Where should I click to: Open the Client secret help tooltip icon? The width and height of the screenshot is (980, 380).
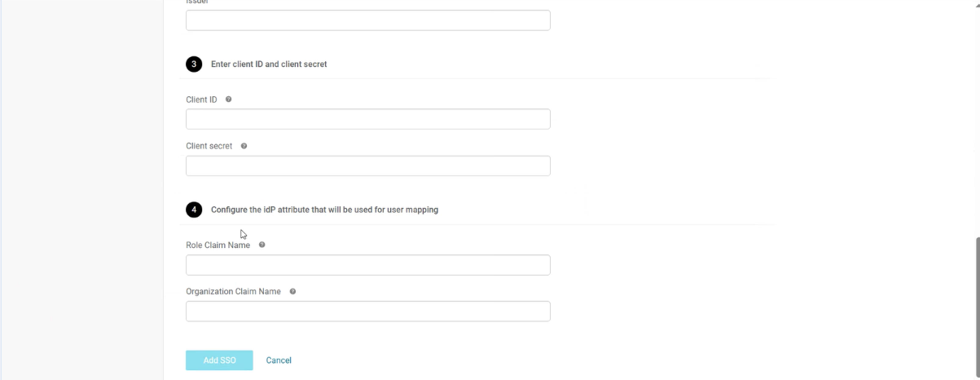click(244, 146)
